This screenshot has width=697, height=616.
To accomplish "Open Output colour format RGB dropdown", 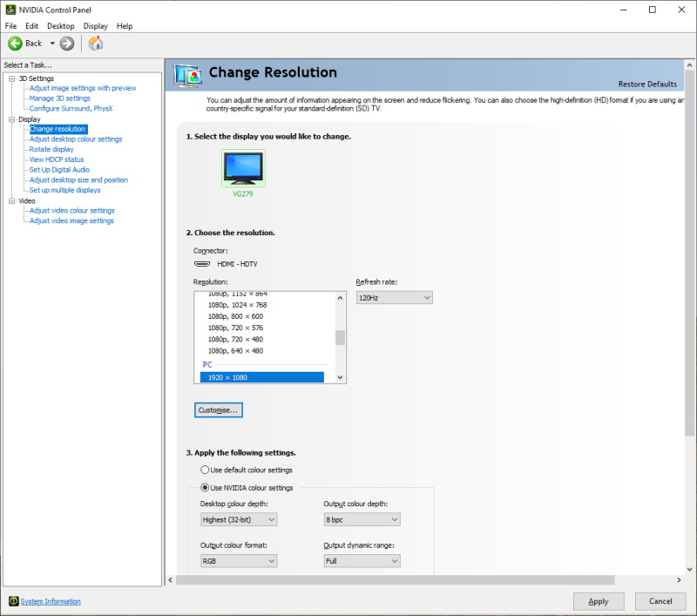I will [x=239, y=561].
